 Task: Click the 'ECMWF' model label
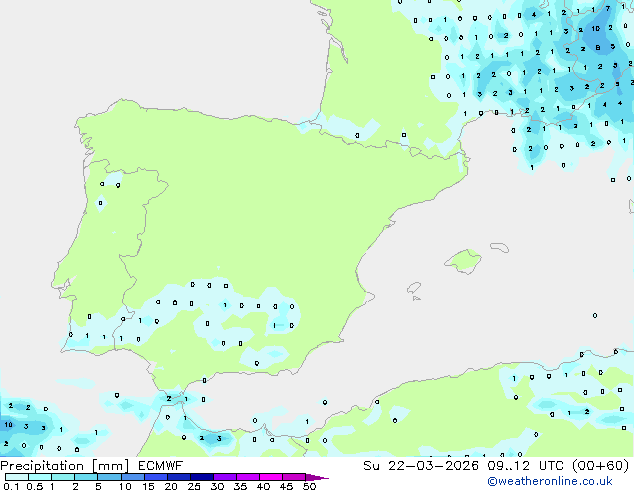point(161,466)
